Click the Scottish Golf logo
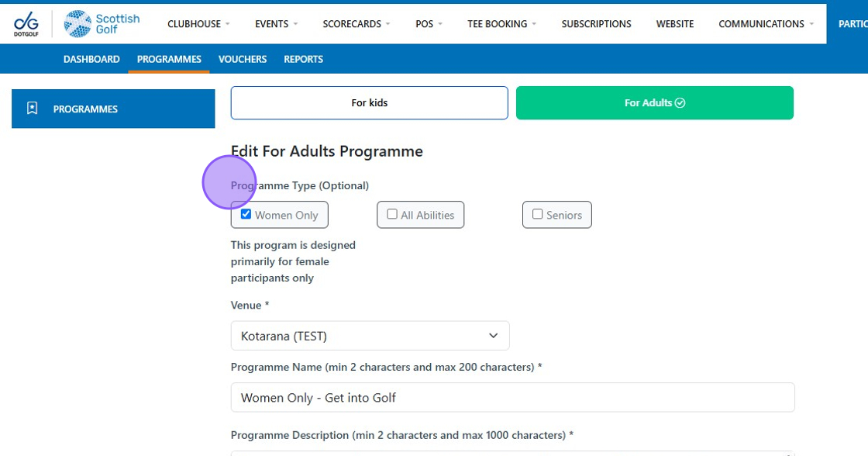This screenshot has width=868, height=456. (102, 24)
